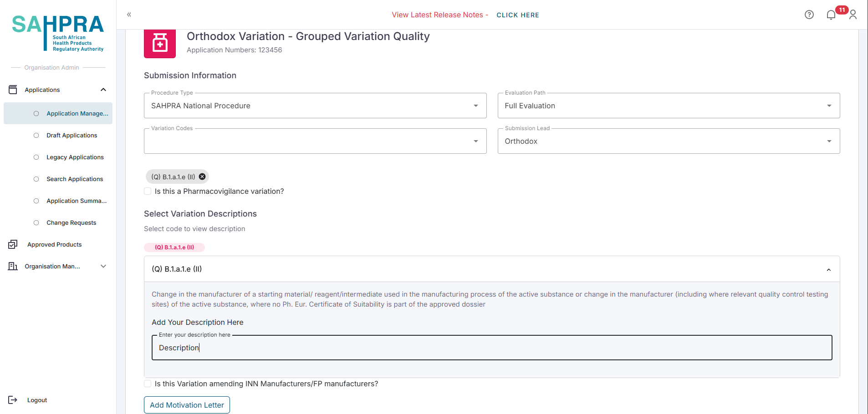
Task: Open Legacy Applications in sidebar
Action: [75, 157]
